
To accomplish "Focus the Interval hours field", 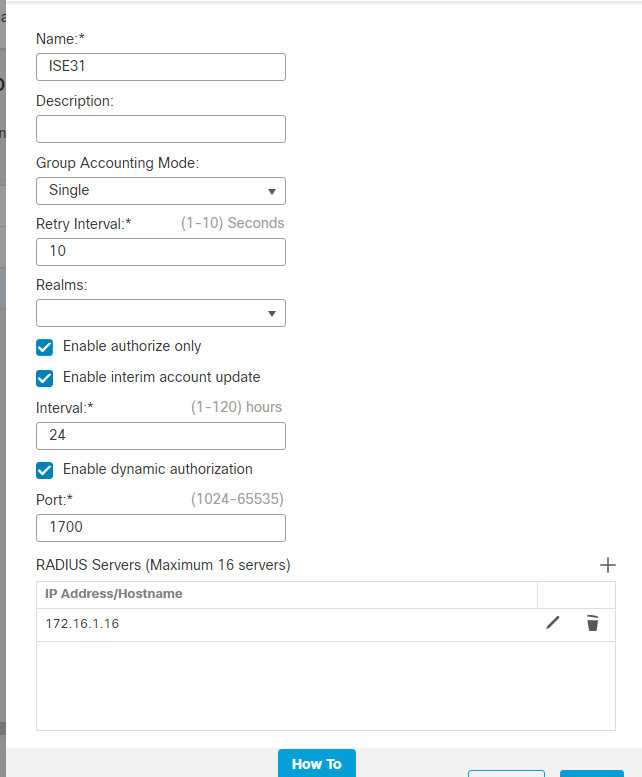I will 161,436.
